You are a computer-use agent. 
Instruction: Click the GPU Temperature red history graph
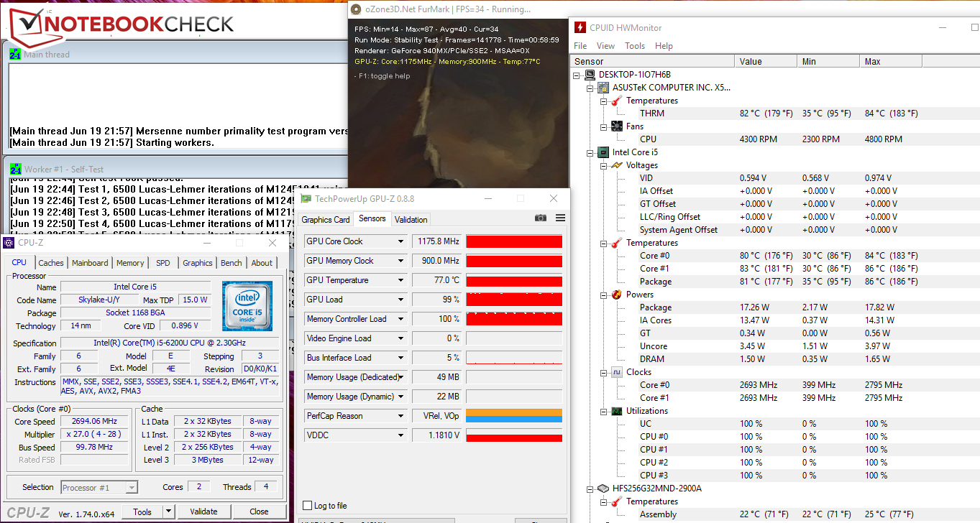click(514, 280)
